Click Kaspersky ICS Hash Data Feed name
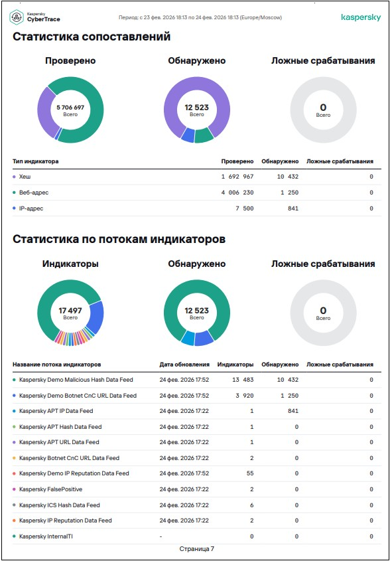392x561 pixels. pos(59,505)
